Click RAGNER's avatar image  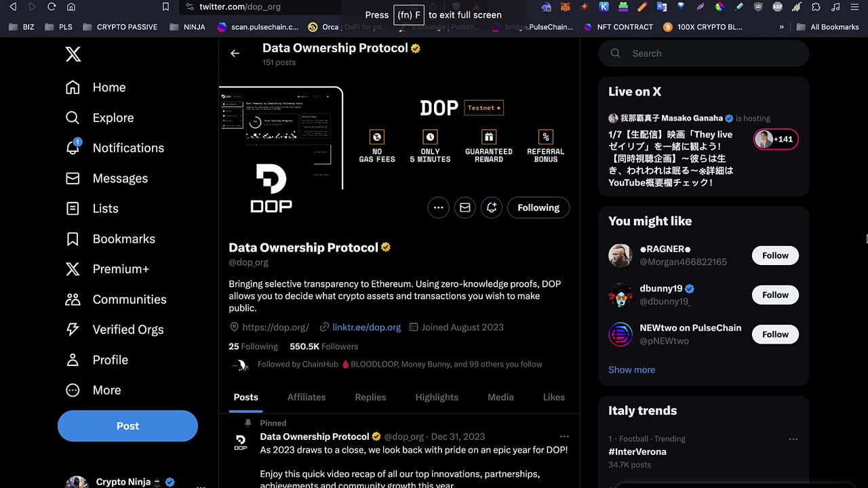[x=620, y=256]
